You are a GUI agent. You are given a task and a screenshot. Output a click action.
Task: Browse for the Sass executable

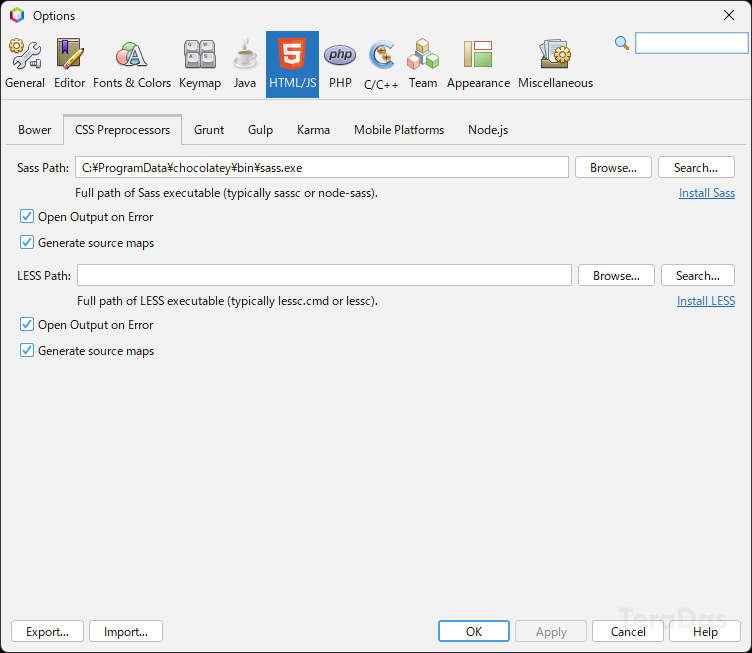pos(613,167)
